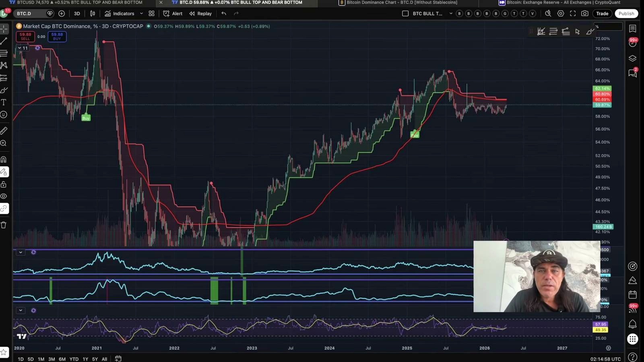This screenshot has width=644, height=362.
Task: Open the emoji icons tool
Action: click(4, 115)
